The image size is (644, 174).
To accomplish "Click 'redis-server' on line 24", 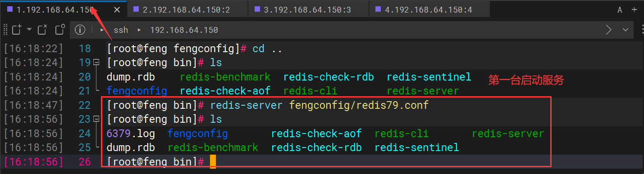I will click(508, 134).
